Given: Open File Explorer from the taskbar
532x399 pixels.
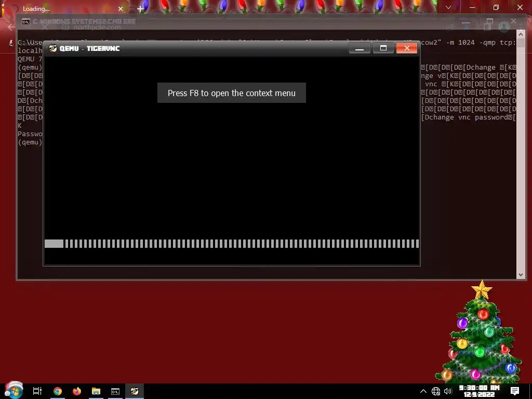Looking at the screenshot, I should point(96,391).
